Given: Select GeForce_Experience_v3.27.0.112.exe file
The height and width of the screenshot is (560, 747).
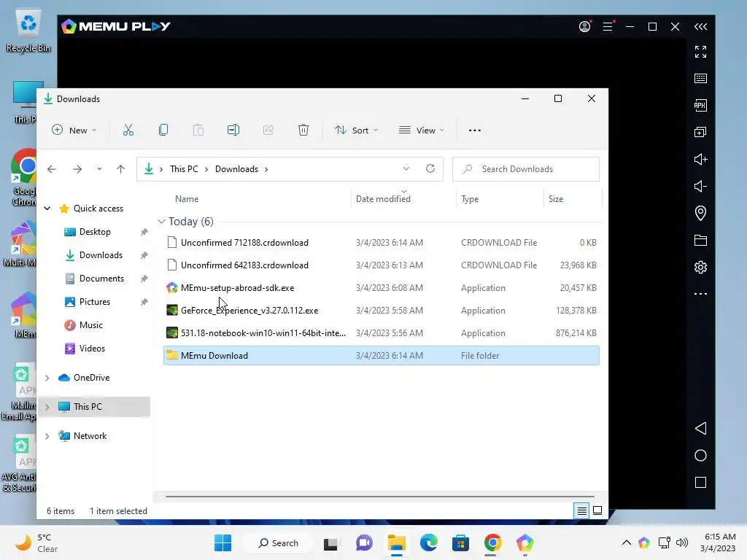Looking at the screenshot, I should coord(381,311).
